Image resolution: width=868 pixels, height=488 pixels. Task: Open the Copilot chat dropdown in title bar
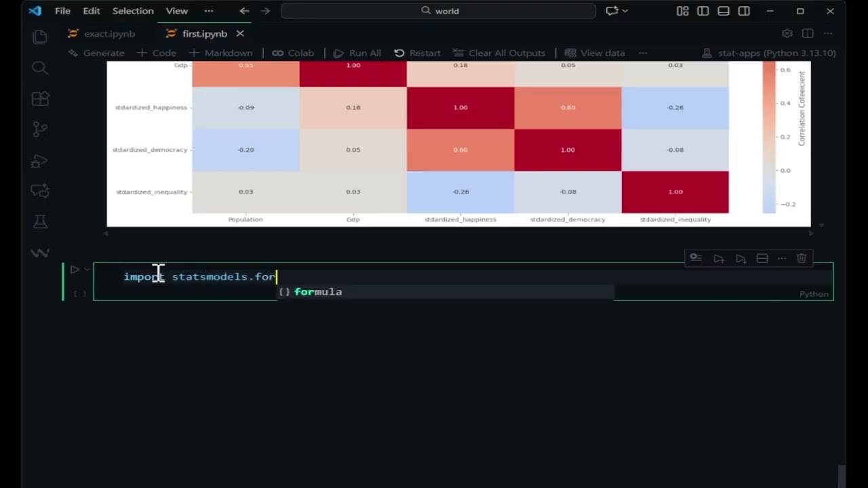click(x=617, y=11)
